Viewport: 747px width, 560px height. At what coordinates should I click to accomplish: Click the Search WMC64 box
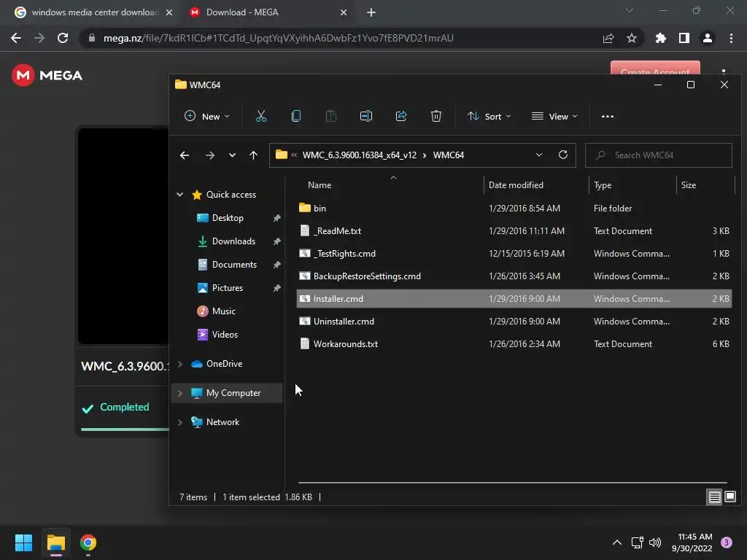point(659,155)
